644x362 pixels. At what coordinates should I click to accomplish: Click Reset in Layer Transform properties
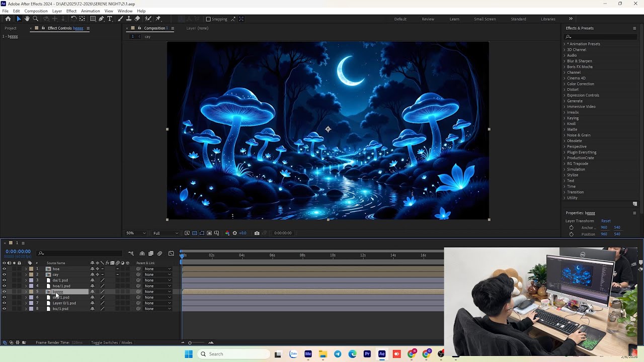click(x=606, y=221)
